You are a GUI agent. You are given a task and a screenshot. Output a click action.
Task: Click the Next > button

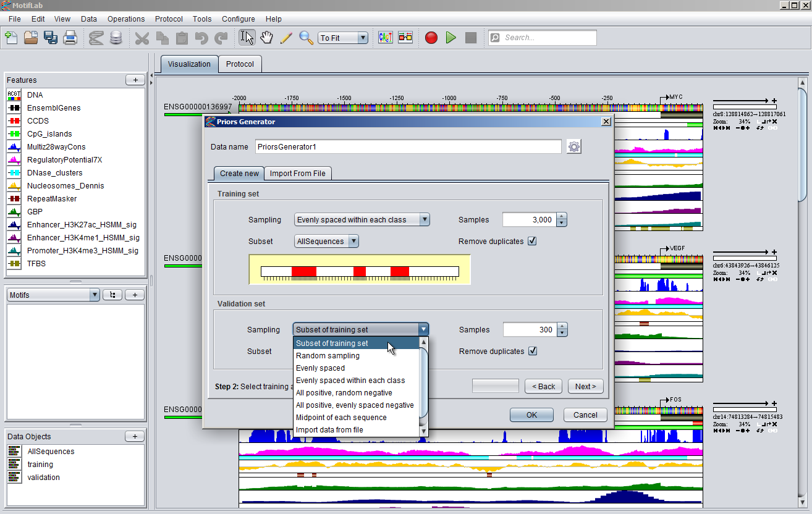pos(585,387)
